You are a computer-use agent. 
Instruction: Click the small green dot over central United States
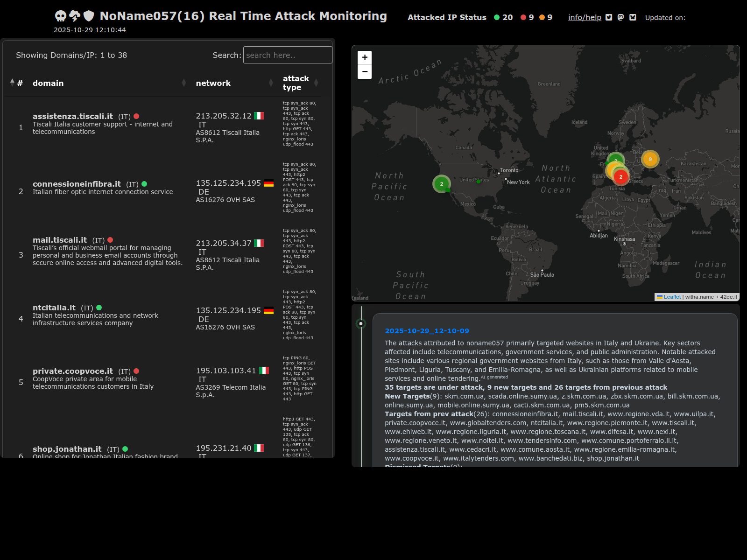pos(478,182)
